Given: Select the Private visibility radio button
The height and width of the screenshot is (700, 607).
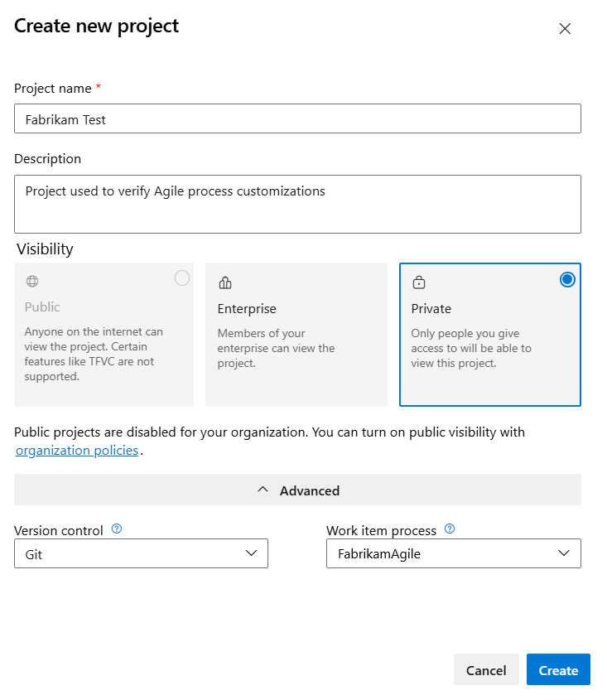Looking at the screenshot, I should point(567,279).
